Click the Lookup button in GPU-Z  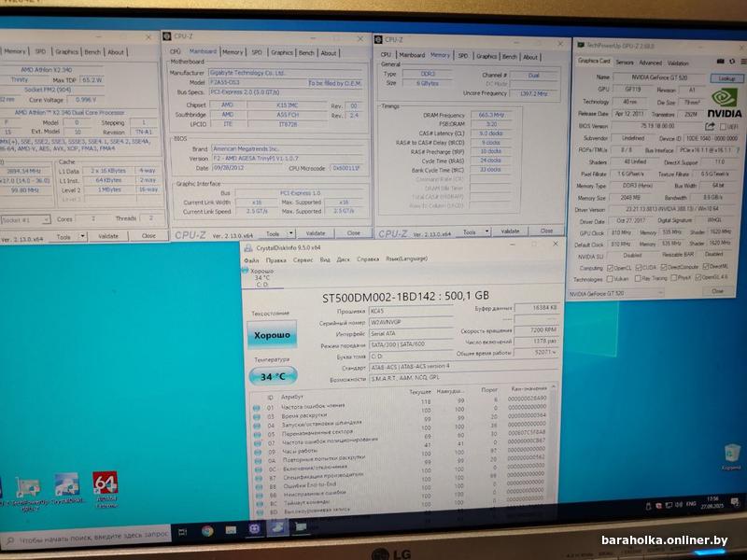tap(726, 78)
